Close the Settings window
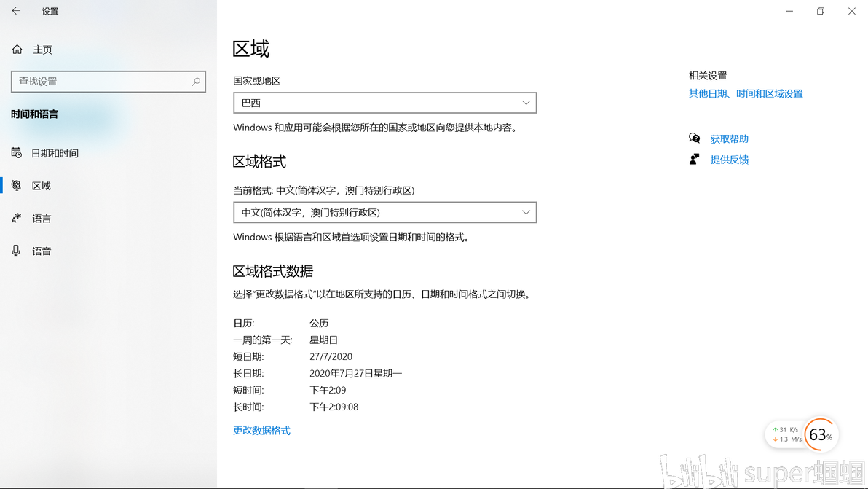Viewport: 868px width, 489px height. (x=851, y=11)
